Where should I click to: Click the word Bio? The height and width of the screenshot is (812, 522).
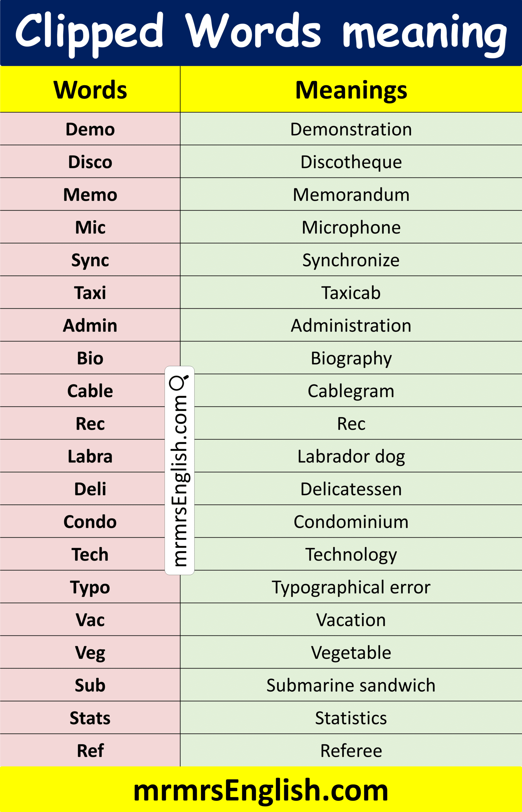click(x=90, y=358)
